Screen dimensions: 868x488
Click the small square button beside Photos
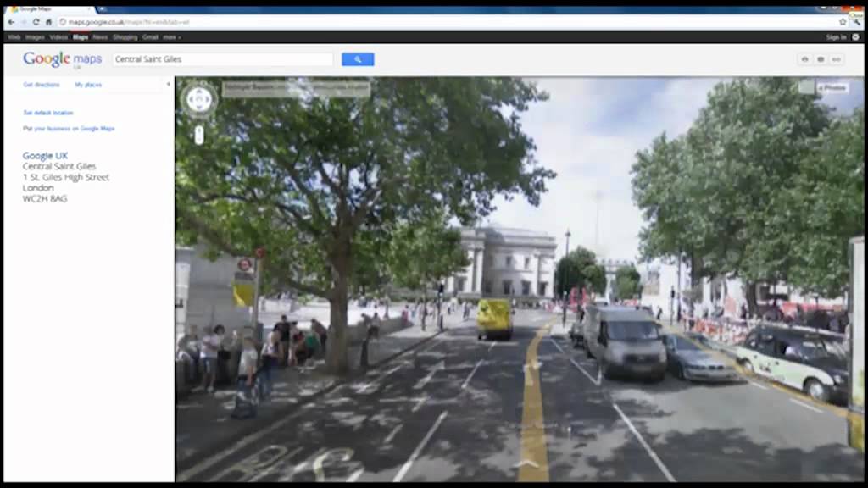tap(807, 87)
